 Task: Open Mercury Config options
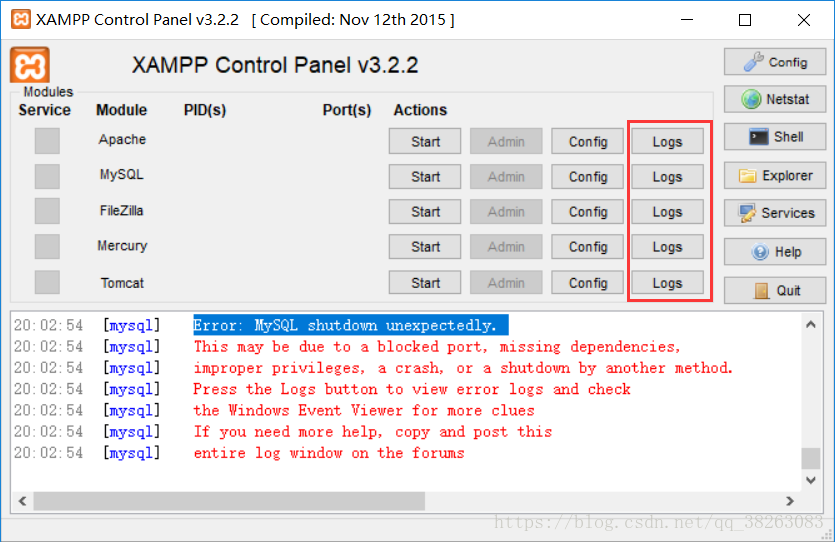coord(587,247)
